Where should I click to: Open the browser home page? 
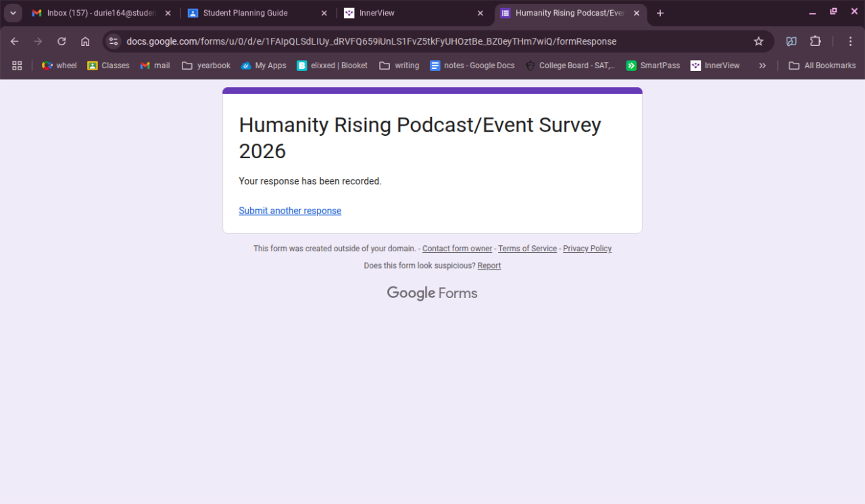pos(85,41)
